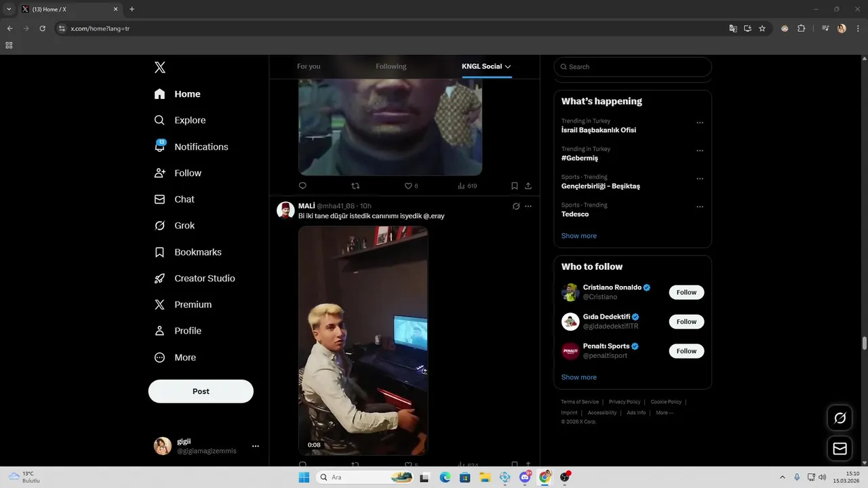Image resolution: width=868 pixels, height=488 pixels.
Task: Open weather widget showing 13°C
Action: click(24, 477)
